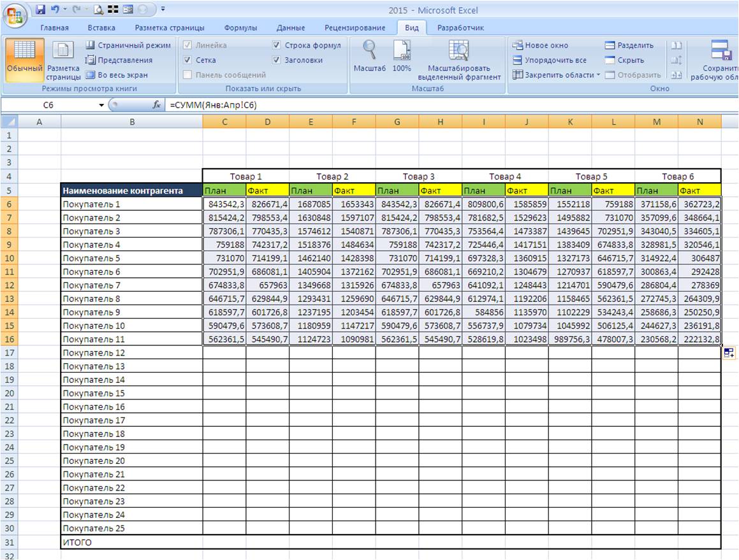Select the Normal (Обычный) view icon
Viewport: 739px width, 560px height.
click(x=24, y=60)
